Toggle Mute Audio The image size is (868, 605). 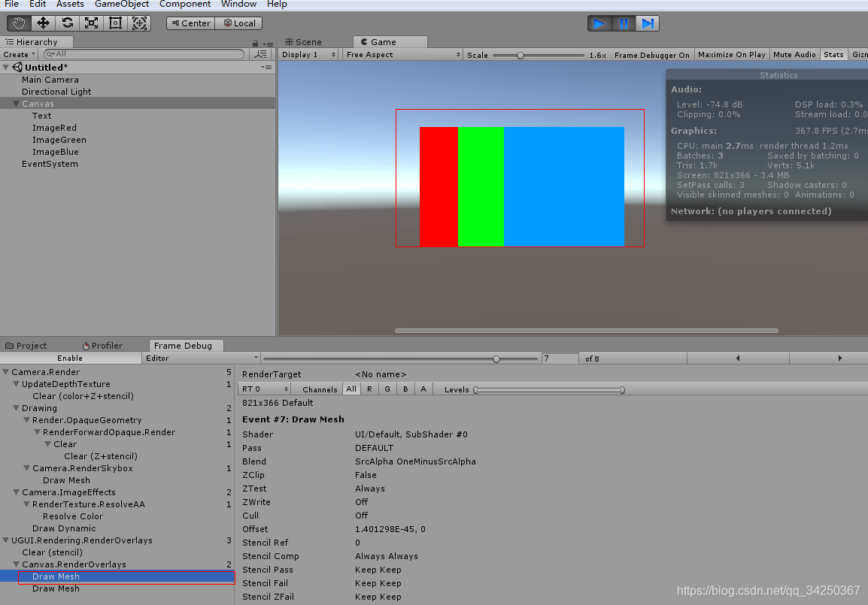coord(794,55)
